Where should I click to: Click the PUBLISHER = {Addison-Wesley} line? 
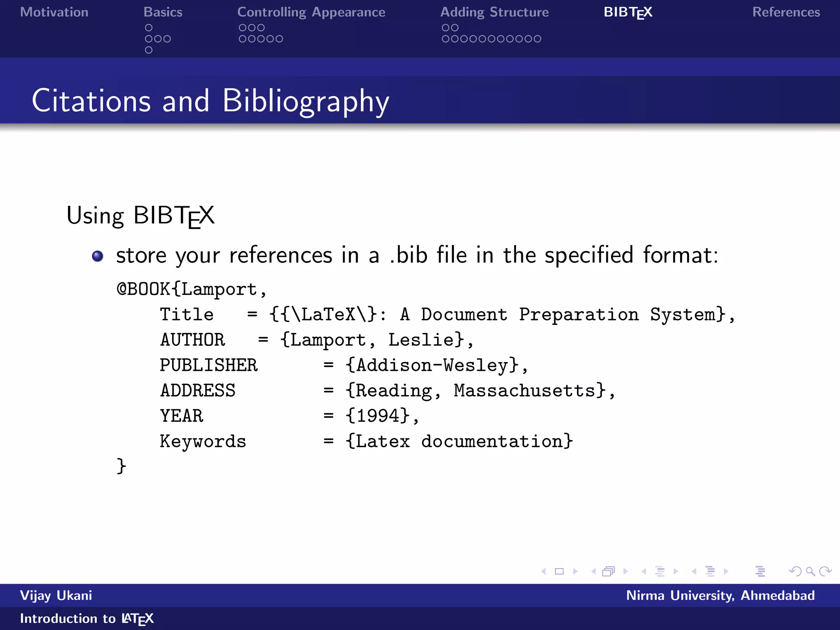(x=344, y=365)
